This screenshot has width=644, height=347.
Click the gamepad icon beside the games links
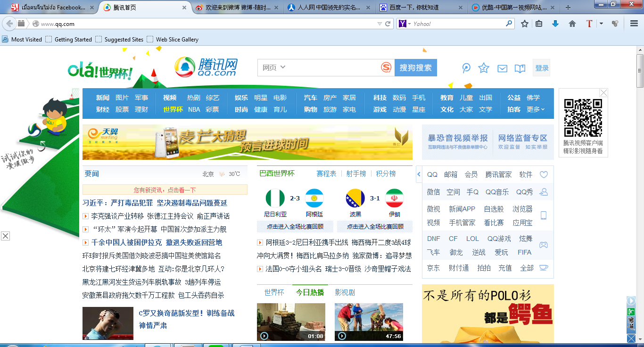544,245
